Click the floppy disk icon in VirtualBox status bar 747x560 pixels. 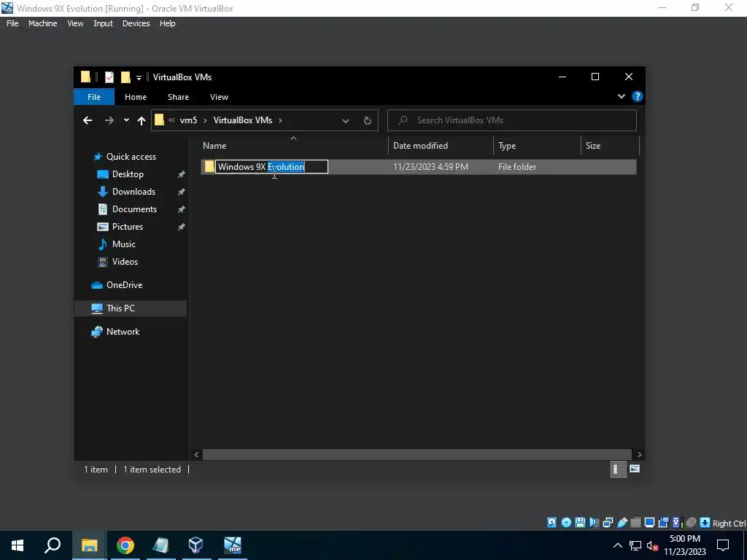[580, 522]
